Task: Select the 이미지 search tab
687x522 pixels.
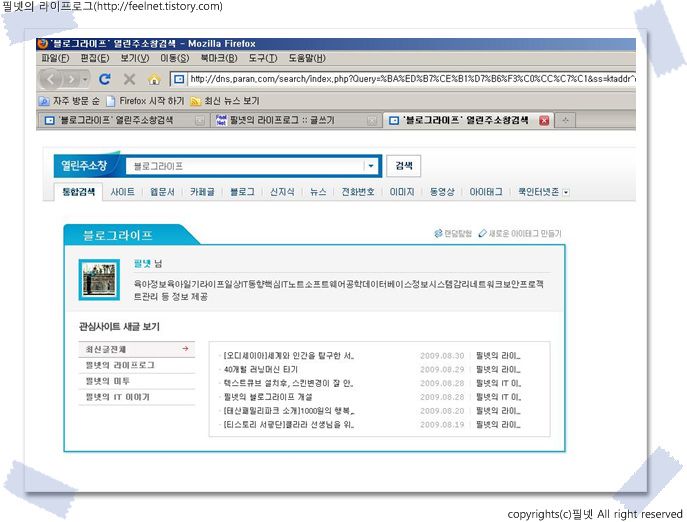Action: (402, 192)
